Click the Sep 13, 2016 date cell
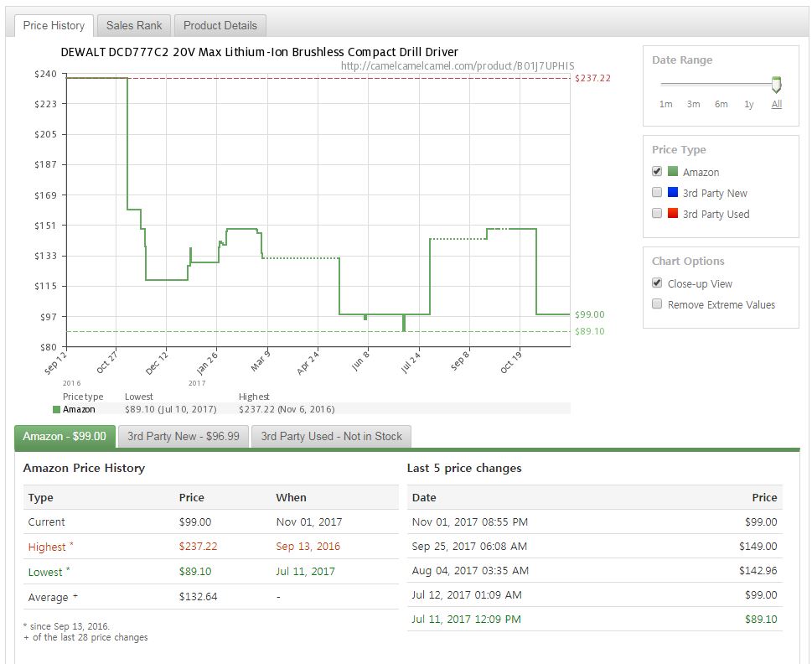Image resolution: width=812 pixels, height=664 pixels. pos(308,547)
